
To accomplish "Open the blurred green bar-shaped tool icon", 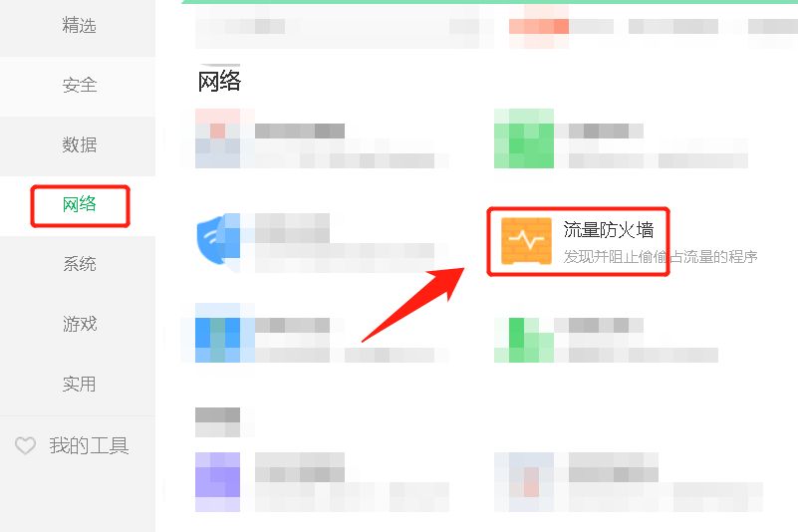I will click(x=524, y=340).
